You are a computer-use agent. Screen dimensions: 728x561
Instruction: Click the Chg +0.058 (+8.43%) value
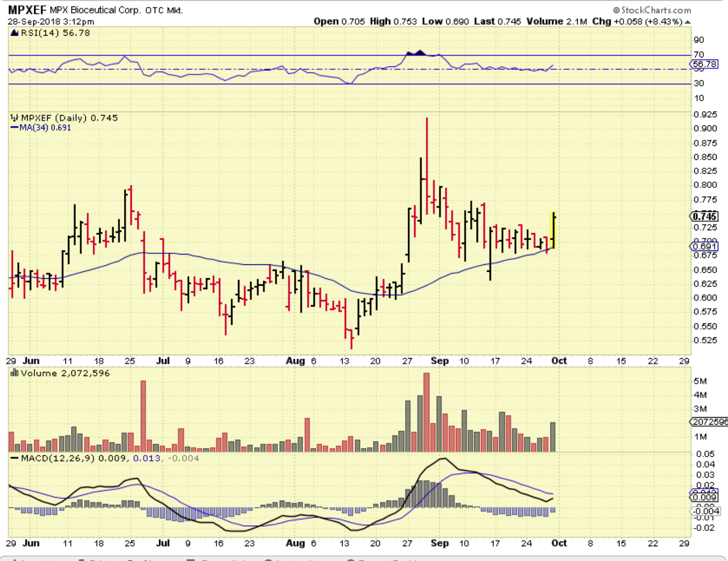pyautogui.click(x=637, y=21)
